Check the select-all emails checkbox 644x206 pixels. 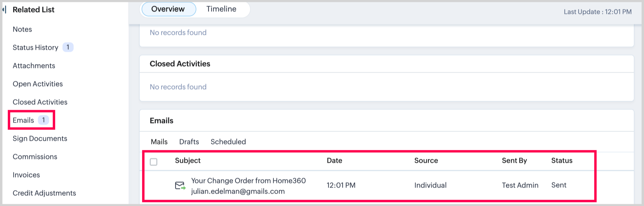pyautogui.click(x=154, y=162)
